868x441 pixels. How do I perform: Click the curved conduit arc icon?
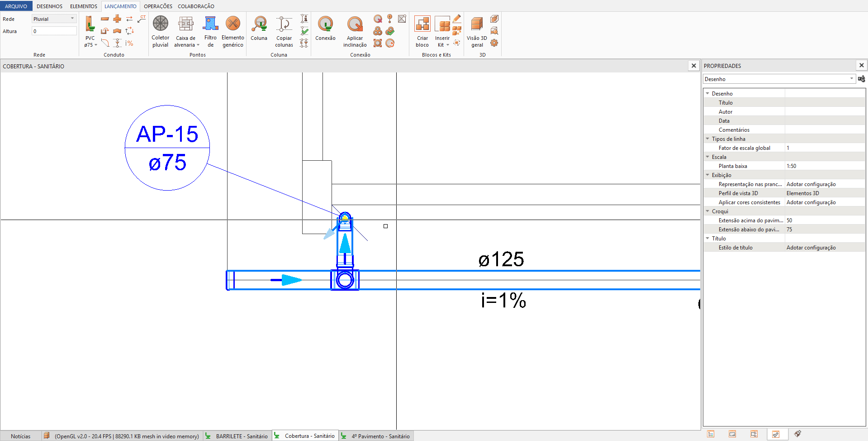105,43
